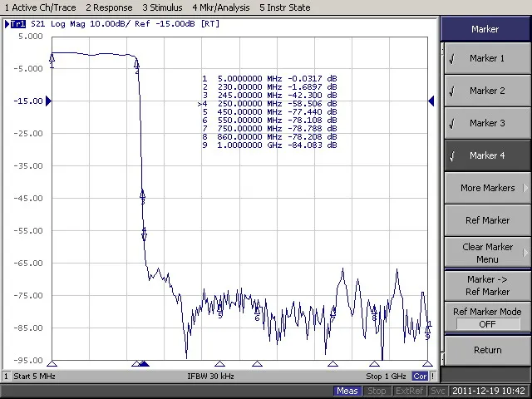532x399 pixels.
Task: Click the Start 5 MHz stimulus value
Action: [x=34, y=377]
